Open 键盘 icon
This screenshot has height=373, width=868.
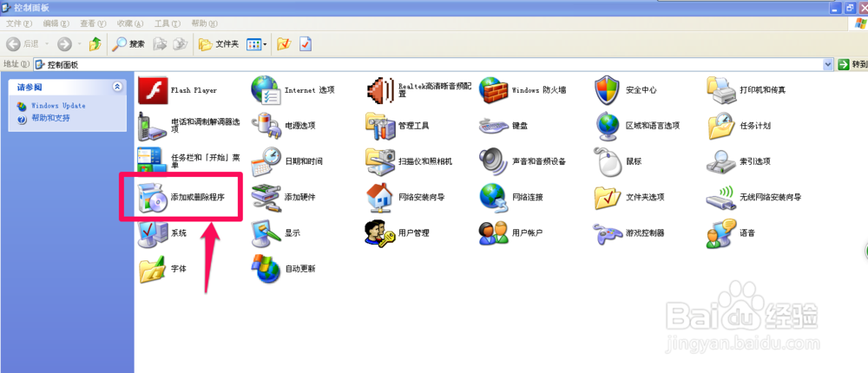click(494, 126)
